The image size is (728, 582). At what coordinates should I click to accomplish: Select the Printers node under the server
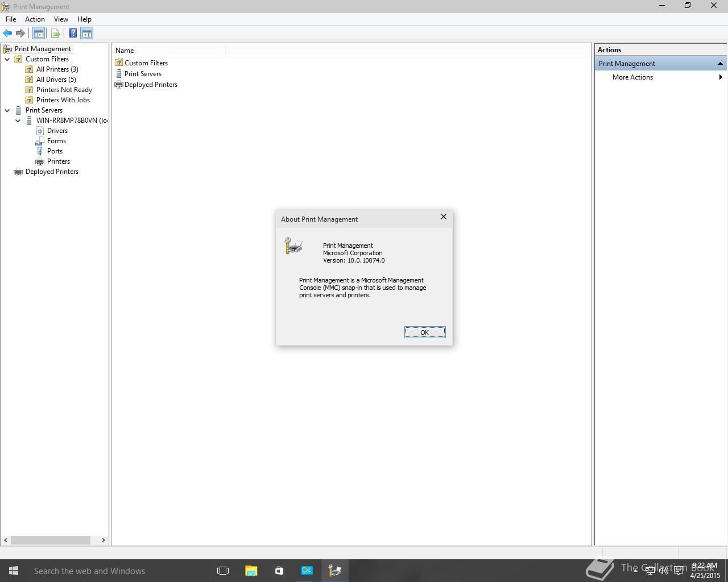[x=59, y=161]
